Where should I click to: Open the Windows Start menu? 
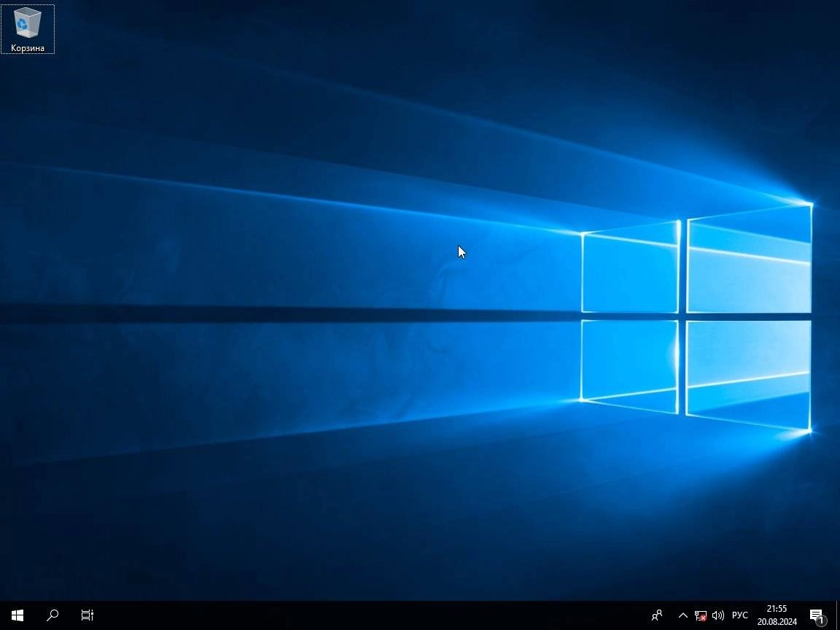(17, 615)
